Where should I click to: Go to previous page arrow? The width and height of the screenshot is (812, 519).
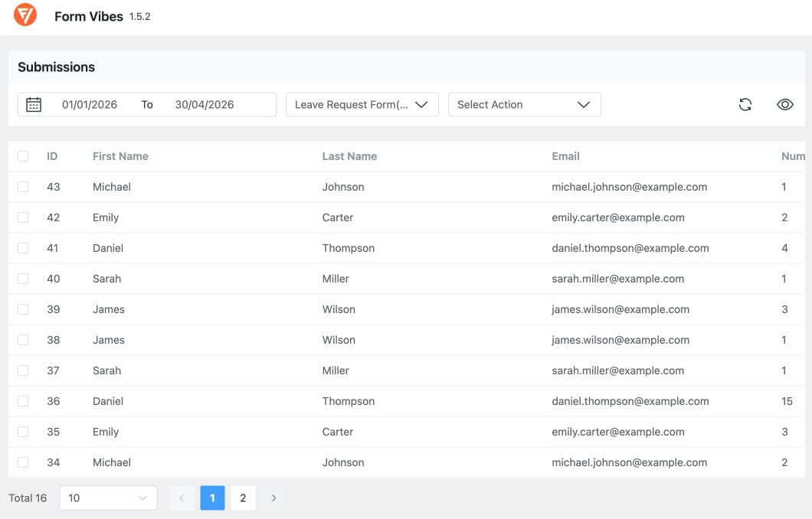[x=182, y=498]
